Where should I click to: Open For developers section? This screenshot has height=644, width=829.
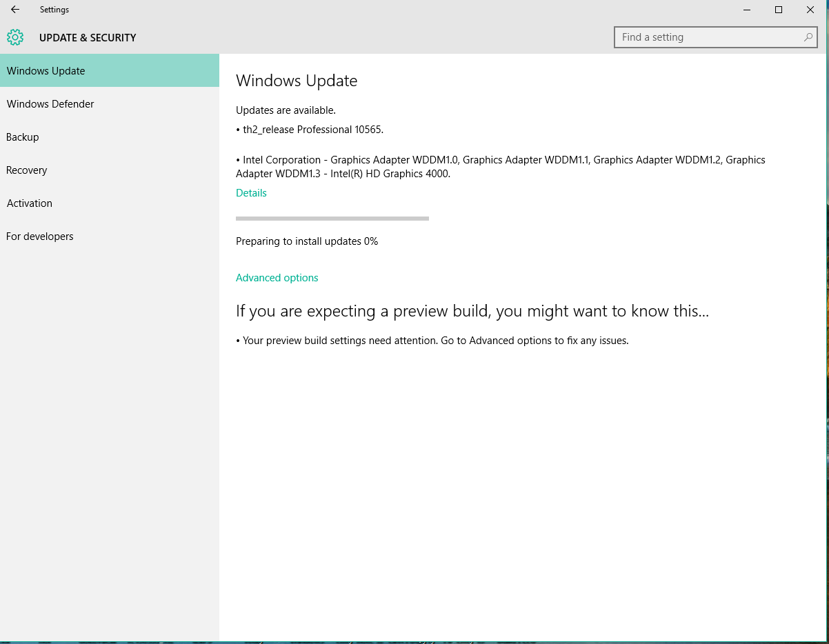tap(110, 236)
